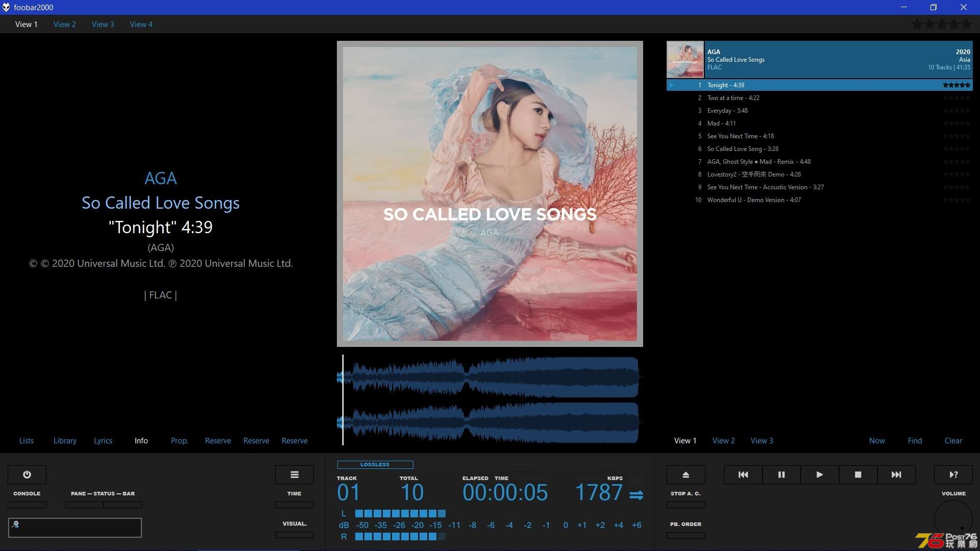Click the Find button under playlist
This screenshot has width=980, height=551.
click(x=915, y=441)
